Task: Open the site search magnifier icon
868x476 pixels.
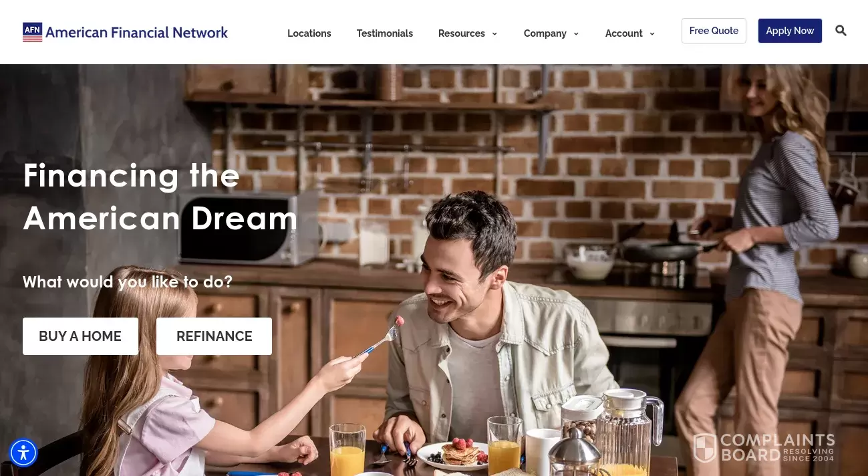Action: pos(841,31)
